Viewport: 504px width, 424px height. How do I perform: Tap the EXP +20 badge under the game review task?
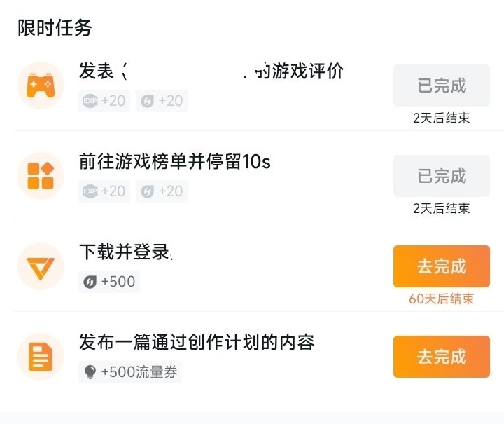coord(104,101)
